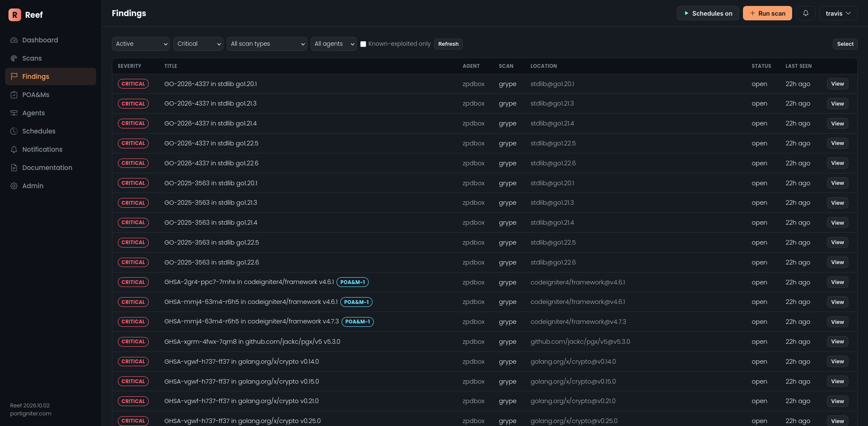Click the Severity column header
The height and width of the screenshot is (426, 868).
point(129,66)
